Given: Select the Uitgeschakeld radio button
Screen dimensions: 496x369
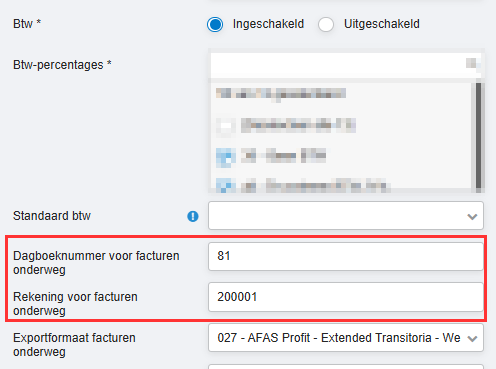Looking at the screenshot, I should point(326,24).
